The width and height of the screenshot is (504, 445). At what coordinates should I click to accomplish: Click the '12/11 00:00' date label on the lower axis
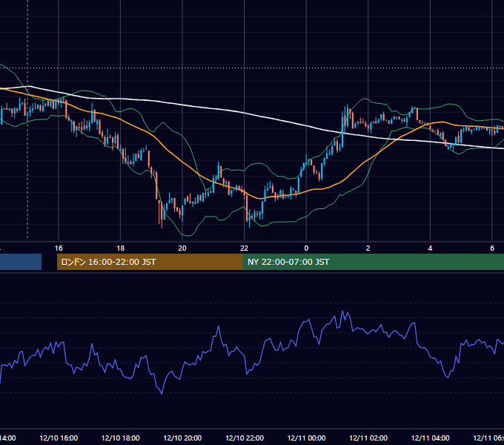tap(306, 438)
